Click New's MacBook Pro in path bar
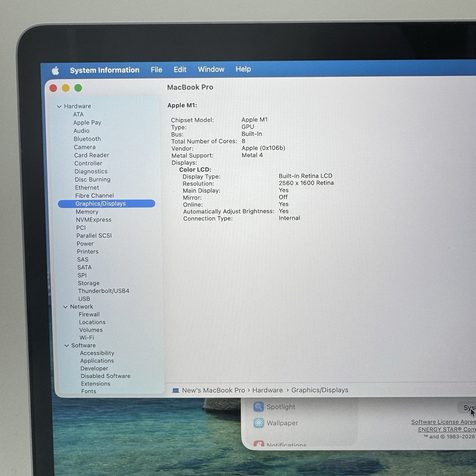476x476 pixels. (x=214, y=390)
